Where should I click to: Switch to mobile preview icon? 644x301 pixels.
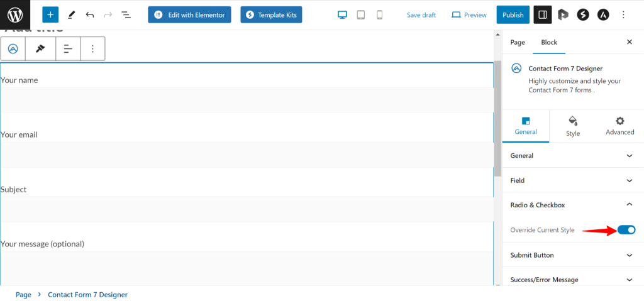[x=379, y=14]
